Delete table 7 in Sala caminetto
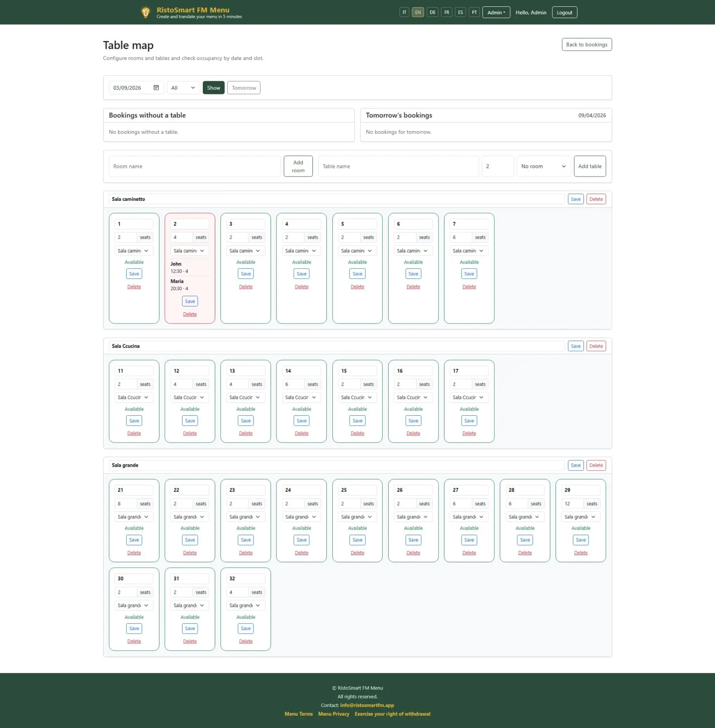715x728 pixels. pos(469,286)
